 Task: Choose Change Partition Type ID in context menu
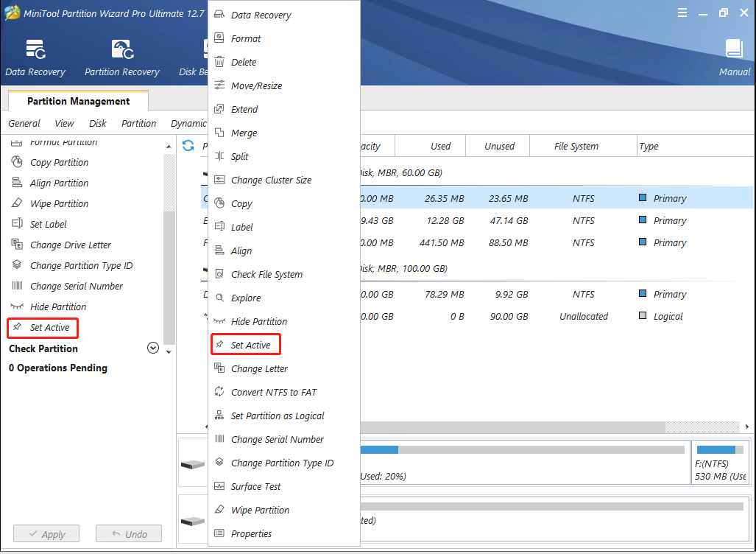tap(284, 463)
